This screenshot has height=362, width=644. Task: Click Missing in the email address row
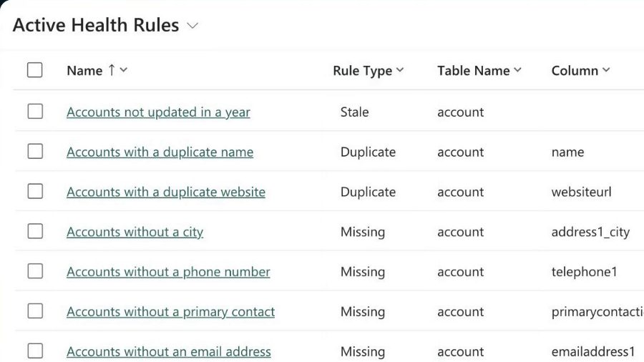363,352
